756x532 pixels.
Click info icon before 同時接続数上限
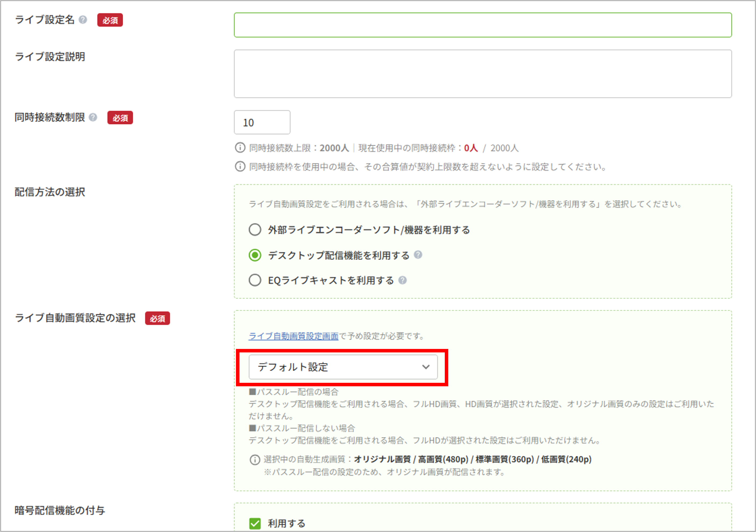(240, 148)
